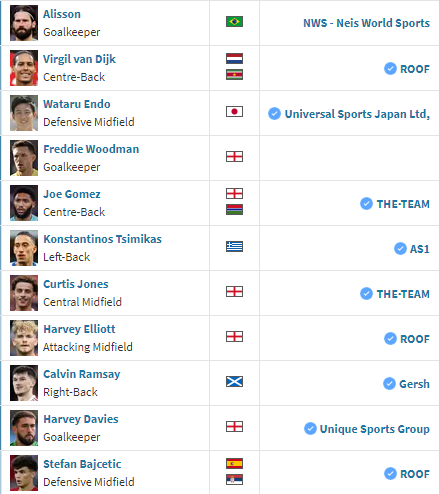Image resolution: width=439 pixels, height=494 pixels.
Task: Open Curtis Jones portrait thumbnail
Action: click(x=24, y=293)
